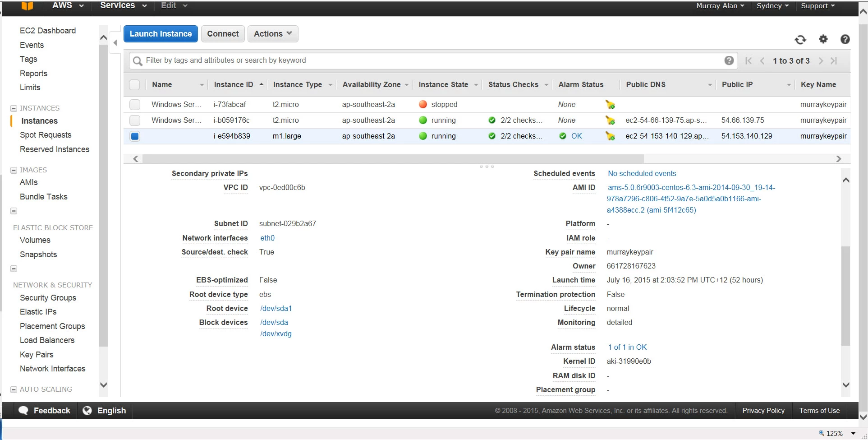Click the details pane vertical scrollbar
The width and height of the screenshot is (868, 440).
(845, 296)
